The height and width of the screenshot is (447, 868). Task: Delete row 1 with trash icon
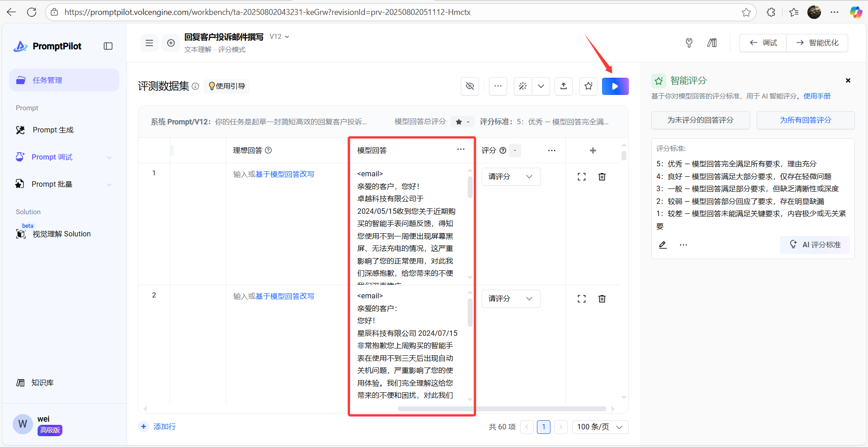click(602, 177)
